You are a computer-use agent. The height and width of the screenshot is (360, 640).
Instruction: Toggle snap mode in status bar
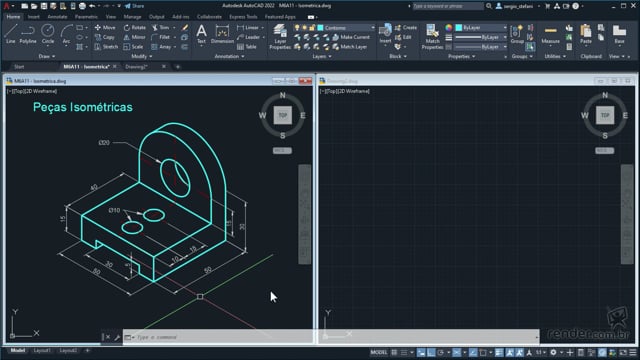[404, 352]
